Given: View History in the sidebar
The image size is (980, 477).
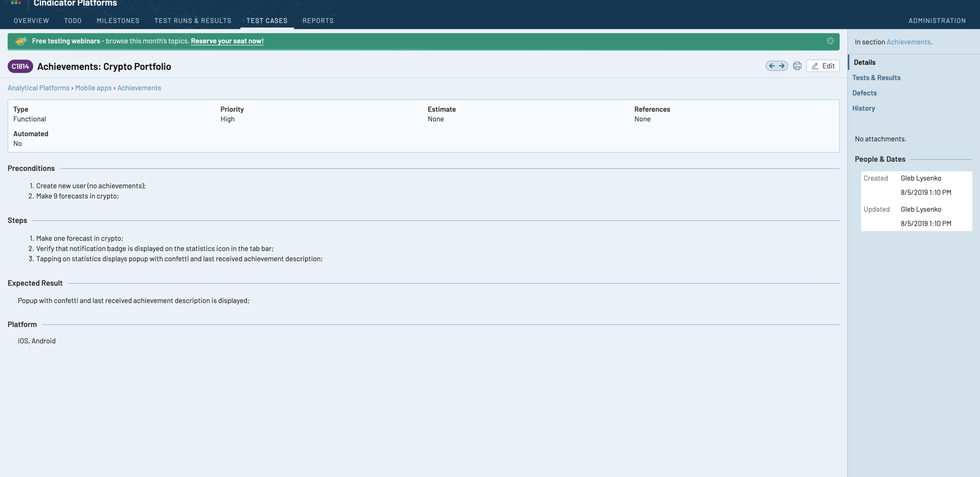Looking at the screenshot, I should 864,108.
